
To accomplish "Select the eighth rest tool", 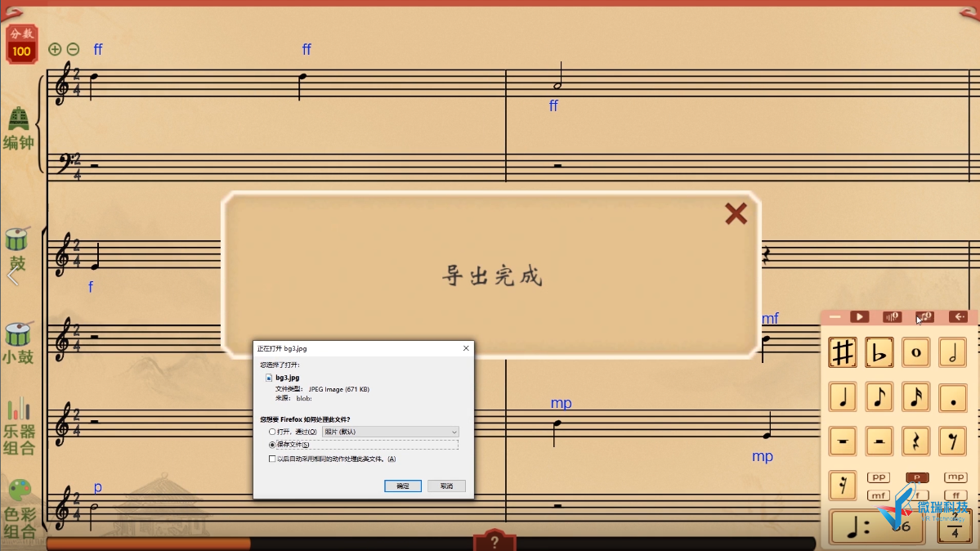I will (952, 441).
